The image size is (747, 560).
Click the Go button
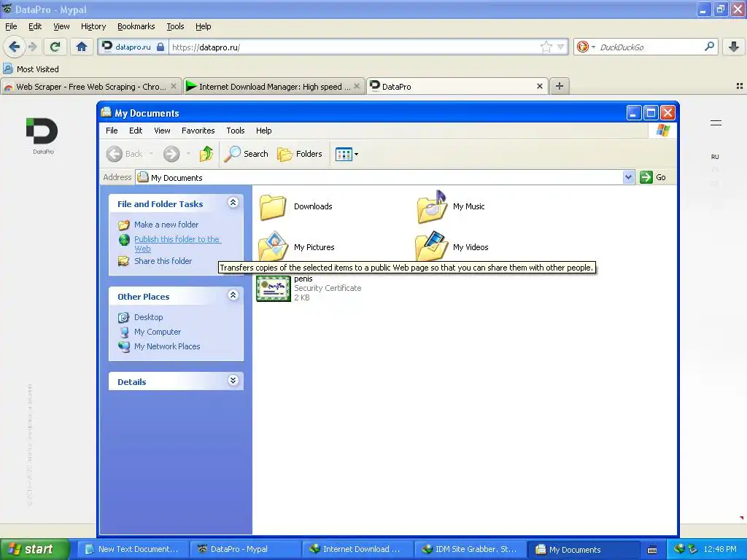point(653,177)
